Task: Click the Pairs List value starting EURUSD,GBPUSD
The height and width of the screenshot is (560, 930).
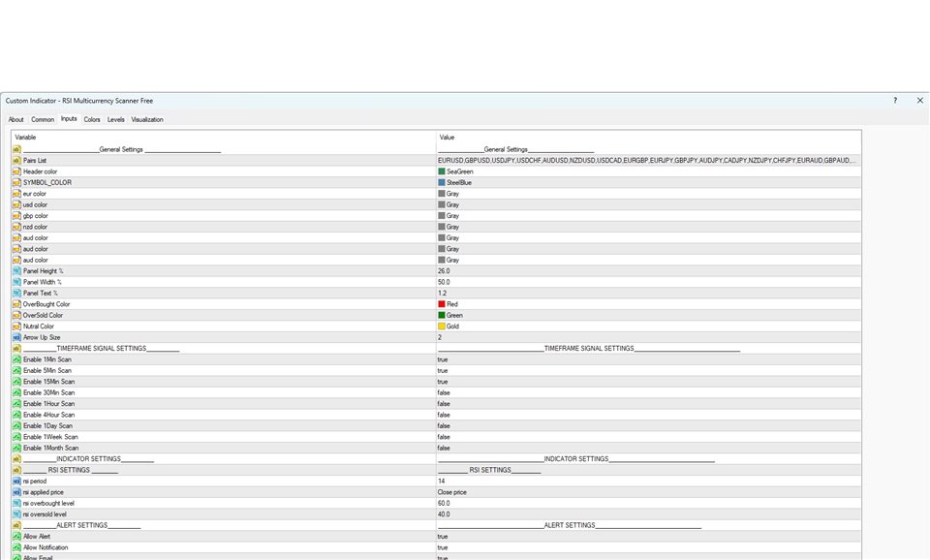Action: (646, 160)
